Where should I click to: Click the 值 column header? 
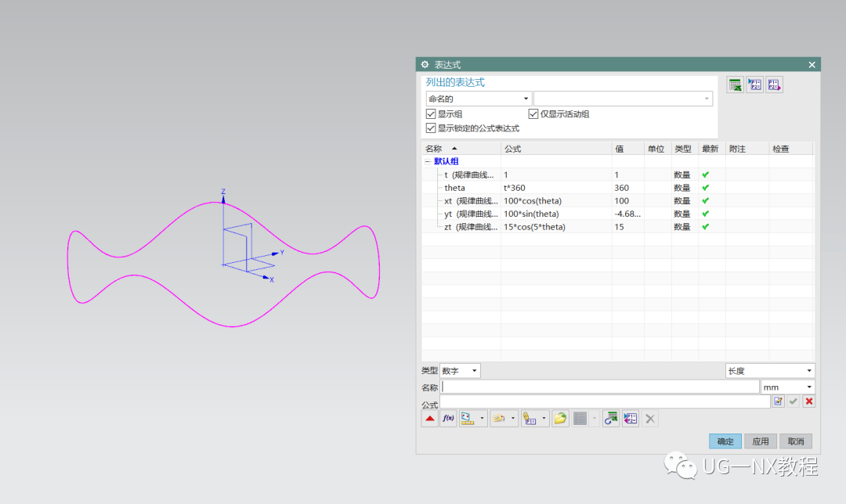point(628,149)
